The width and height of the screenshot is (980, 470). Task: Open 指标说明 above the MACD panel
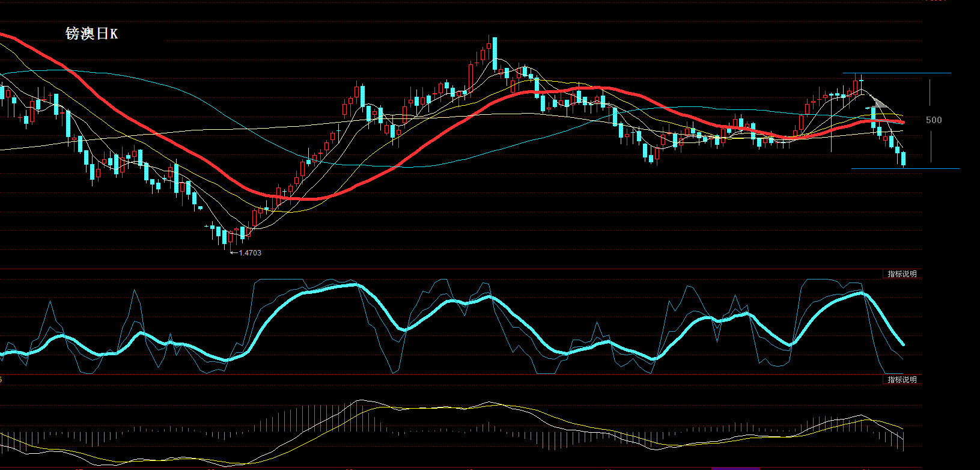point(902,380)
